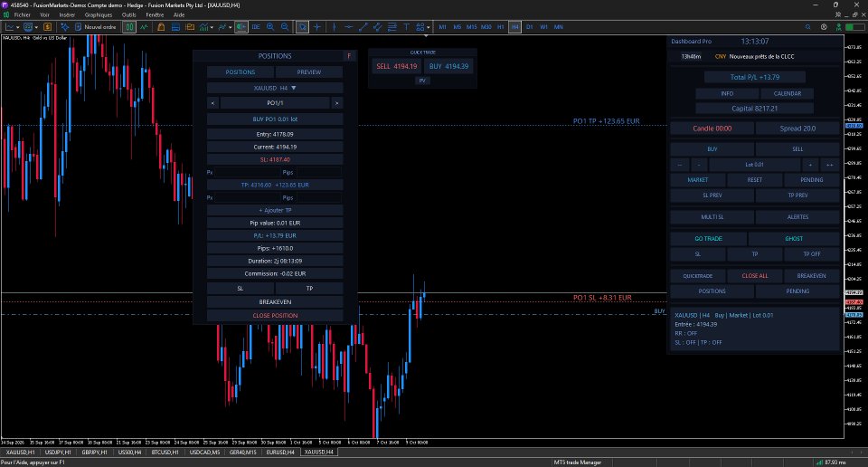Click the green signal person icon
Viewport: 868px width, 467px height.
coord(839,26)
